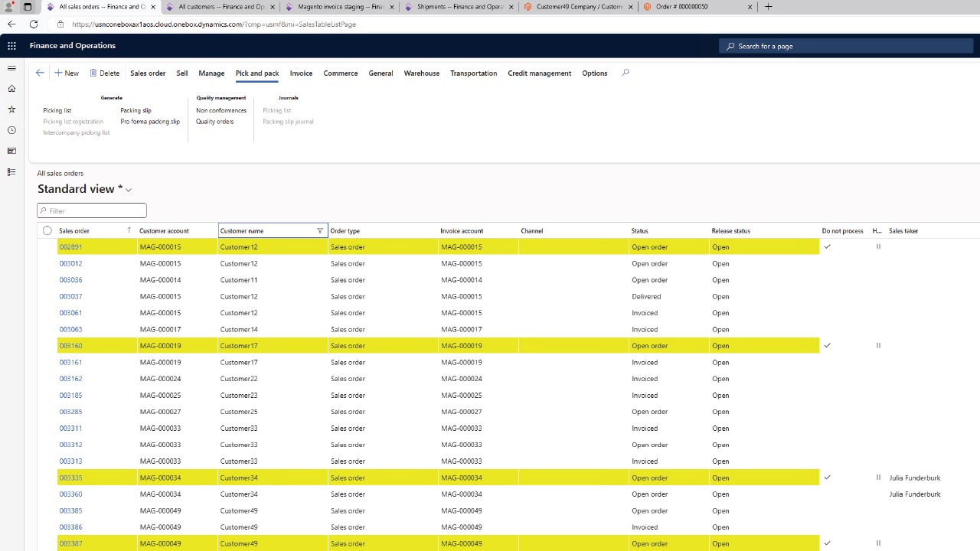Open the Manage ribbon tab
Image resolution: width=980 pixels, height=551 pixels.
point(211,73)
